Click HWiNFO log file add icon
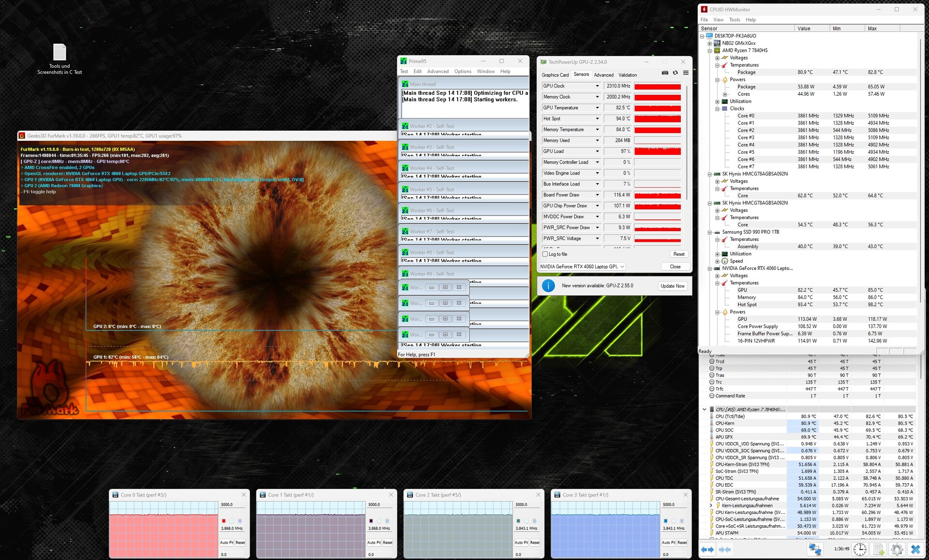 pos(879,549)
